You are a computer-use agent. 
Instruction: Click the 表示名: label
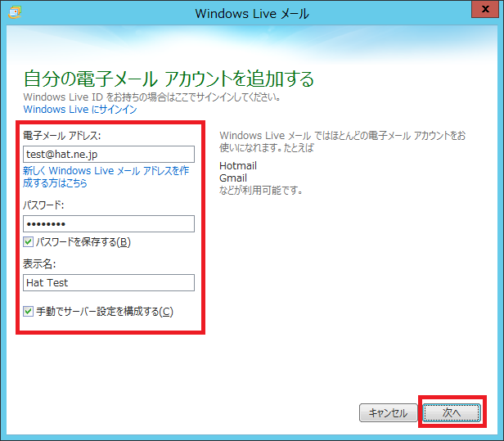point(39,264)
